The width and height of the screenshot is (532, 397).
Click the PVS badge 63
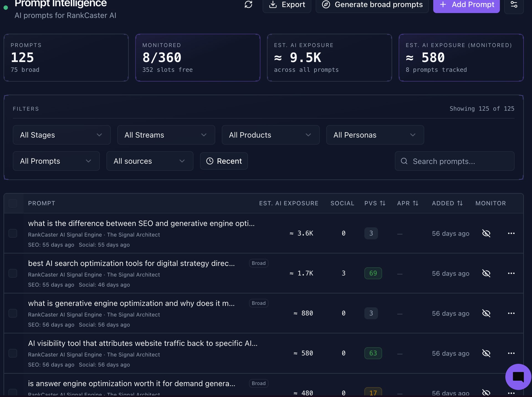click(373, 353)
